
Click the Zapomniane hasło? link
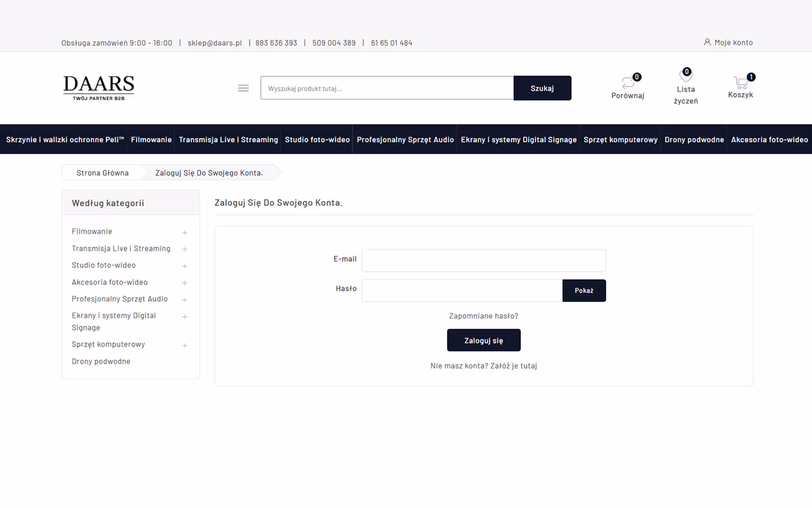coord(484,316)
